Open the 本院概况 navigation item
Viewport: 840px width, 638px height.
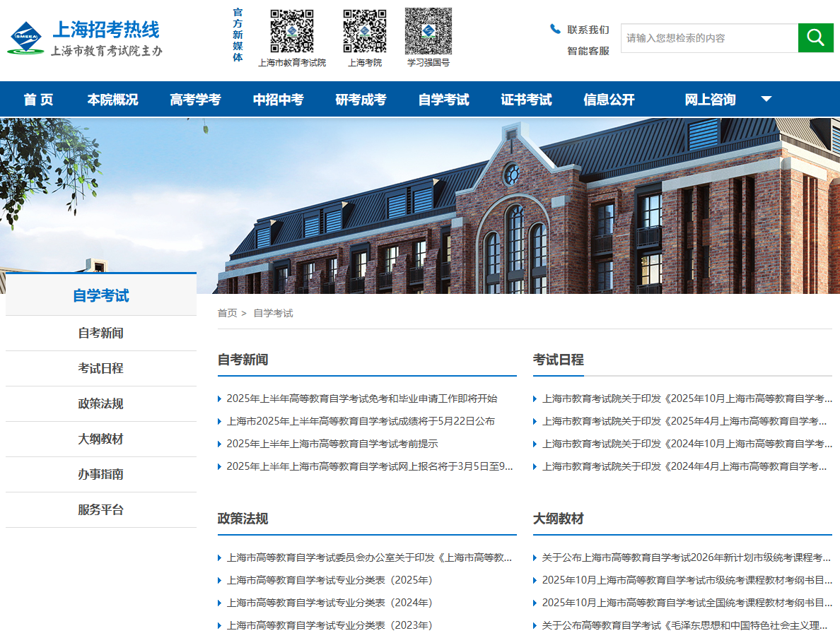pos(112,100)
